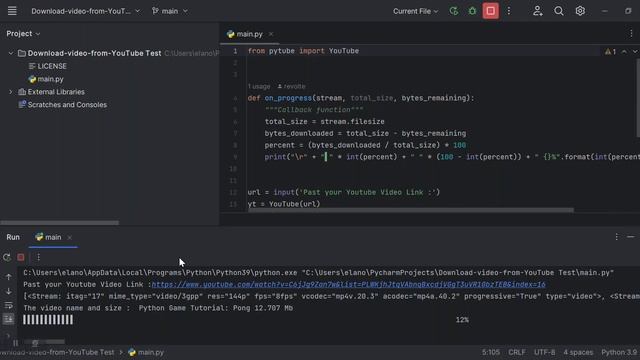The image size is (640, 360).
Task: Change the 4 spaces indent setting
Action: coord(578,352)
